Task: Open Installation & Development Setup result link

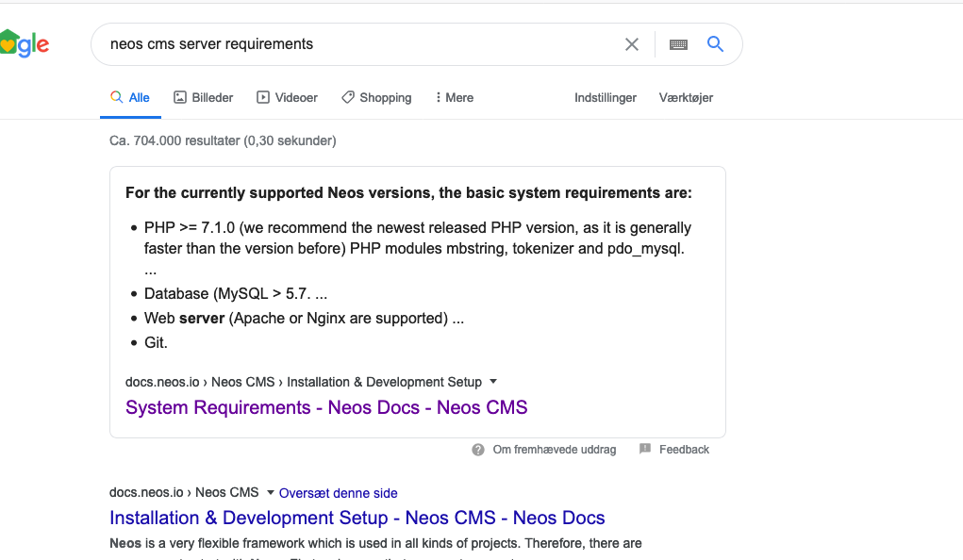Action: (357, 518)
